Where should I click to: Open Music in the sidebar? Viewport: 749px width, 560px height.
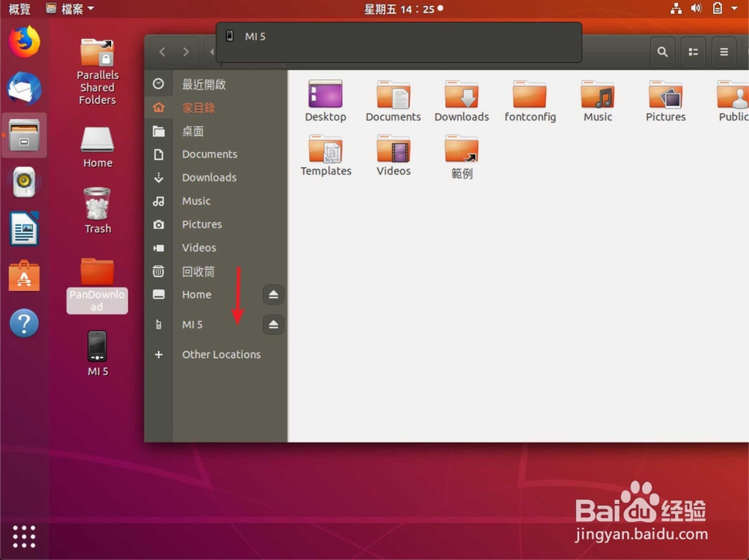tap(216, 201)
